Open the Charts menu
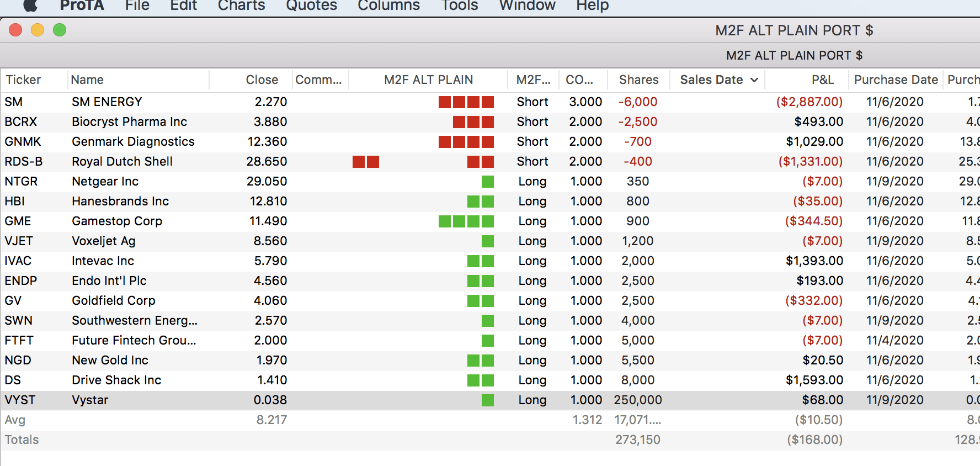The width and height of the screenshot is (980, 466). point(241,6)
